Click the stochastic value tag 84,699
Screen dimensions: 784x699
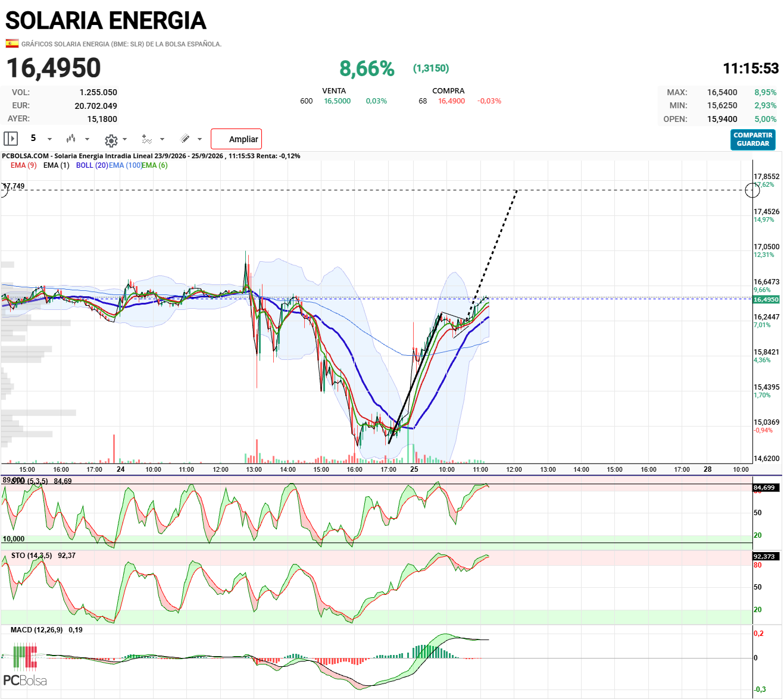point(765,487)
